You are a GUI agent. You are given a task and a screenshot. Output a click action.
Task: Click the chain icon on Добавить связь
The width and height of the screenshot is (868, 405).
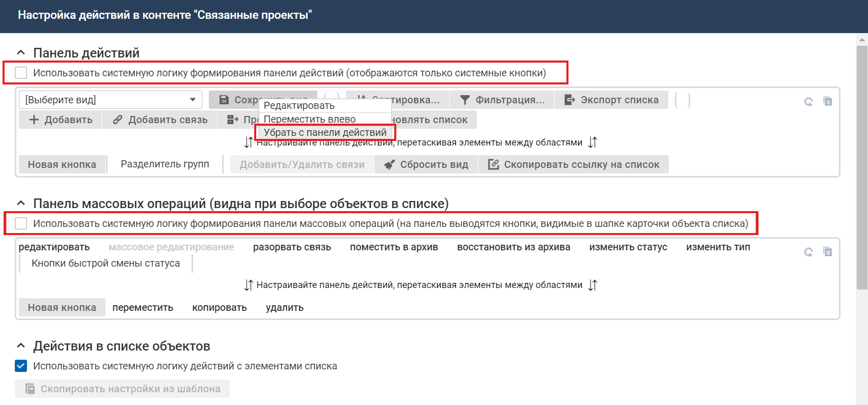(x=118, y=120)
